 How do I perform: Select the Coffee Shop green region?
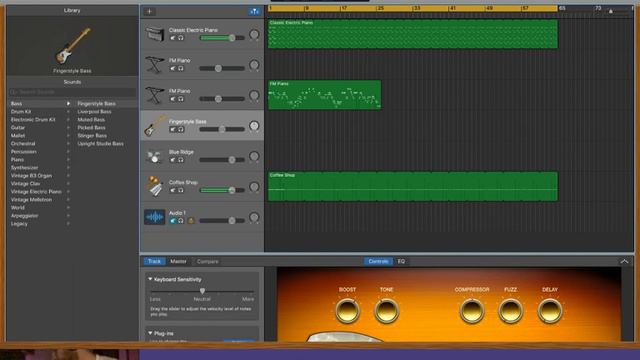[x=413, y=186]
